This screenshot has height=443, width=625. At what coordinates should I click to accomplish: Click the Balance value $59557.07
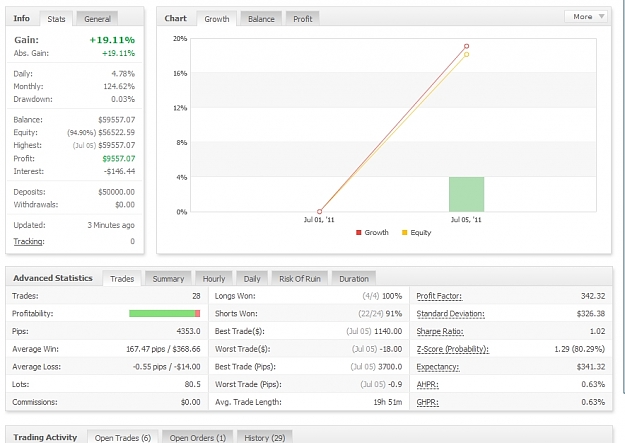pos(116,120)
